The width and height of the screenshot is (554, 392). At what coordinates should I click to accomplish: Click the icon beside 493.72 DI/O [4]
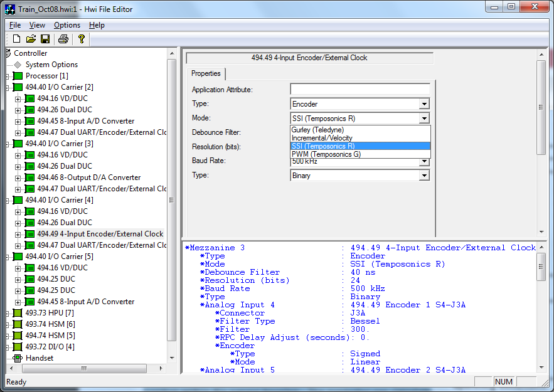tap(18, 347)
